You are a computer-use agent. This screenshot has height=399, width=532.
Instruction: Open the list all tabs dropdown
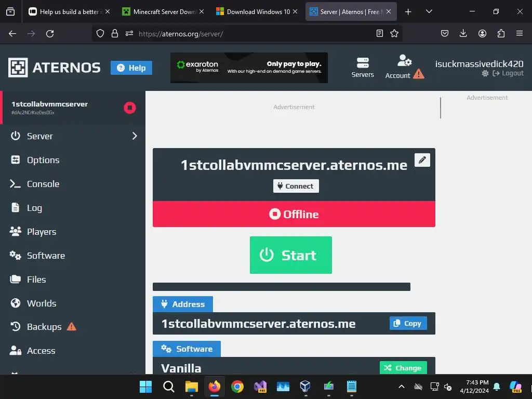(429, 11)
